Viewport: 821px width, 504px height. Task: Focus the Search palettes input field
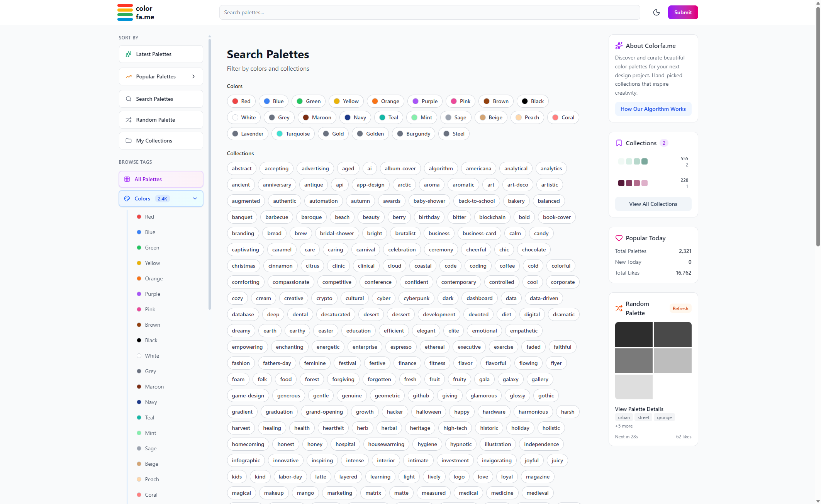pos(429,12)
